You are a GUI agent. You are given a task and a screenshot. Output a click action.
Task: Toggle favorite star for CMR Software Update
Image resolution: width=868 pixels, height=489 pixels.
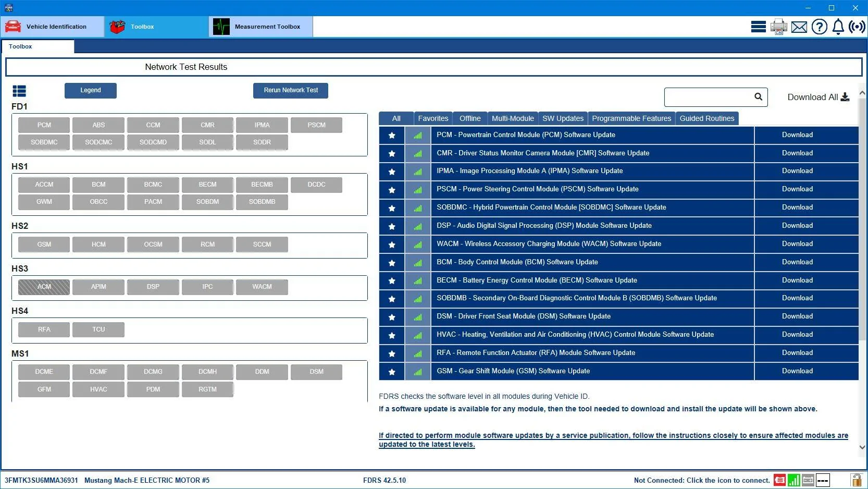[x=392, y=154]
